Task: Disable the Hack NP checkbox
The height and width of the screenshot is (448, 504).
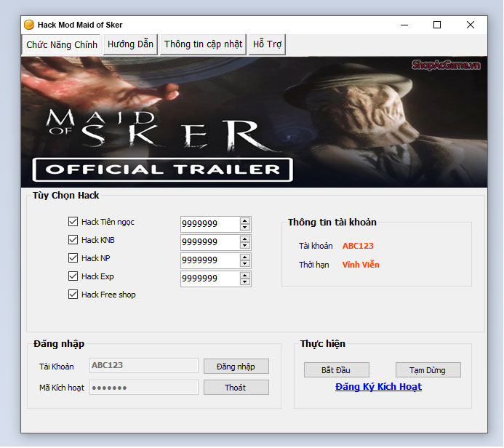Action: tap(73, 257)
